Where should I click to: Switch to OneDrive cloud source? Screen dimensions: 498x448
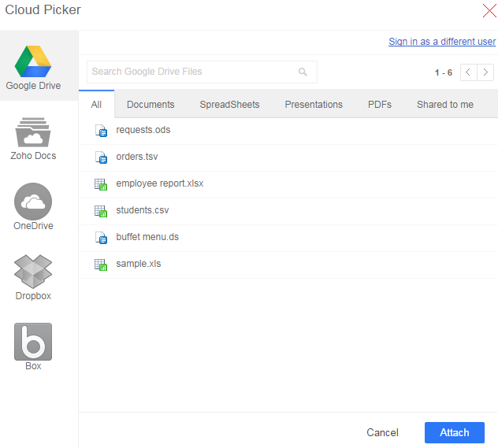tap(33, 207)
